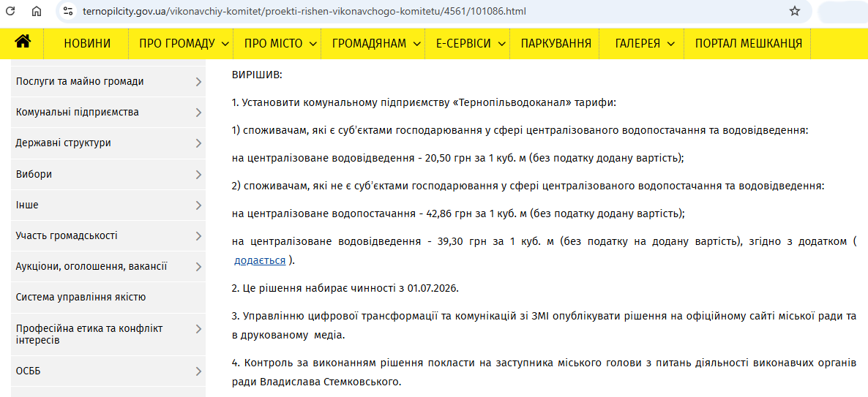
Task: Open Аукціони, оголошення, вакансії sidebar item
Action: pos(108,267)
